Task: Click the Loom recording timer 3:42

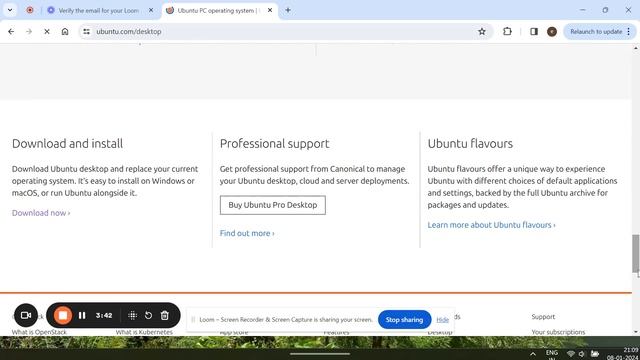Action: pyautogui.click(x=104, y=316)
